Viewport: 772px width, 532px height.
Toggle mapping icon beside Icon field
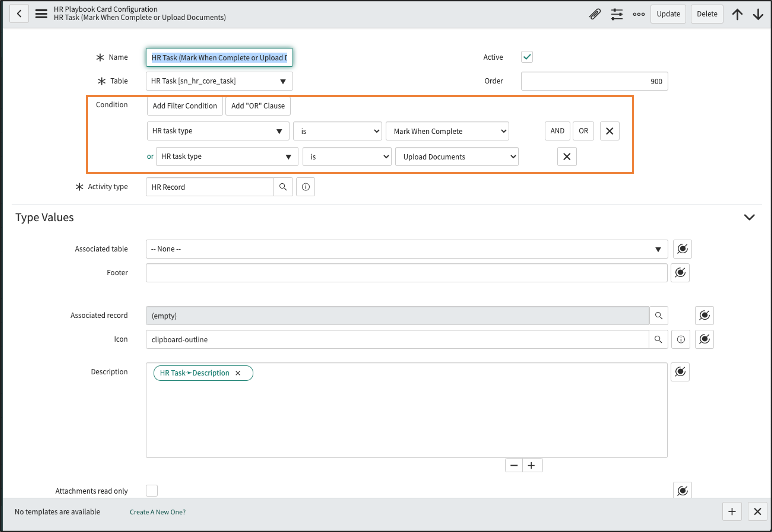(705, 339)
